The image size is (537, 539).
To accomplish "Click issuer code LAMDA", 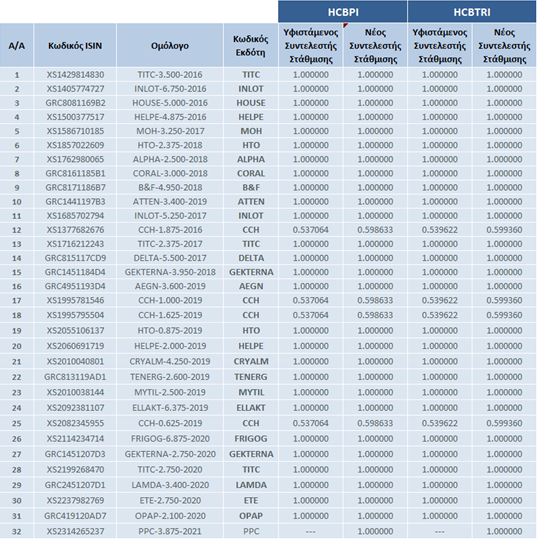I will (x=251, y=485).
